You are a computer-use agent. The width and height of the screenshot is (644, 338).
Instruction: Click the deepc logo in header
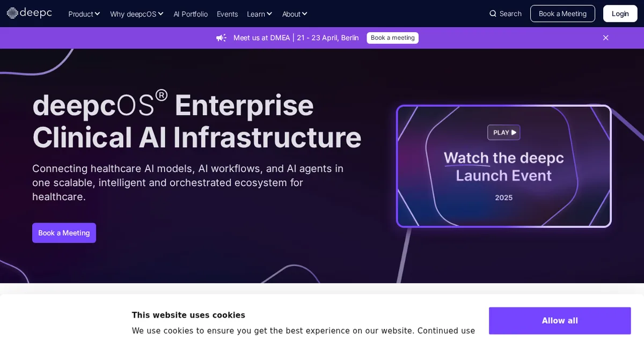point(30,13)
